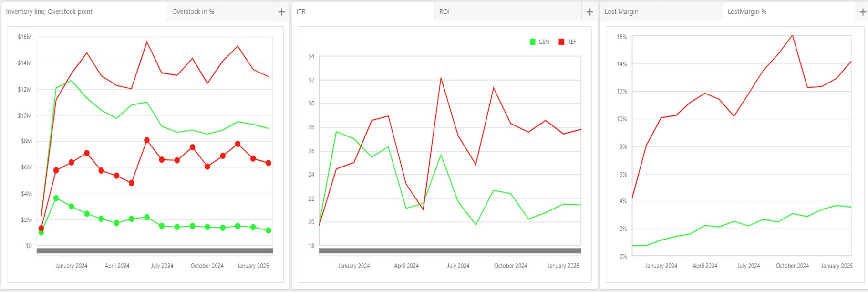This screenshot has height=292, width=868.
Task: Click July 2024 label under Lost Margin chart
Action: [x=748, y=266]
